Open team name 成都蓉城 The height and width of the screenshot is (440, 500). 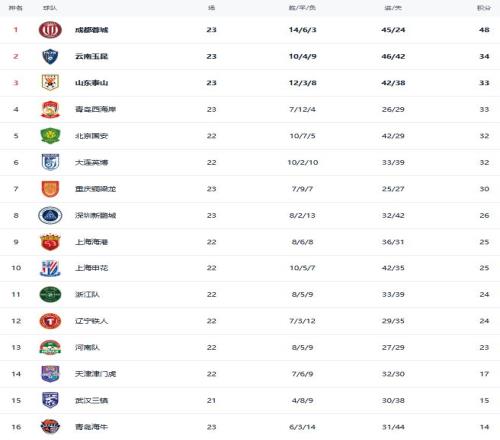[x=91, y=30]
